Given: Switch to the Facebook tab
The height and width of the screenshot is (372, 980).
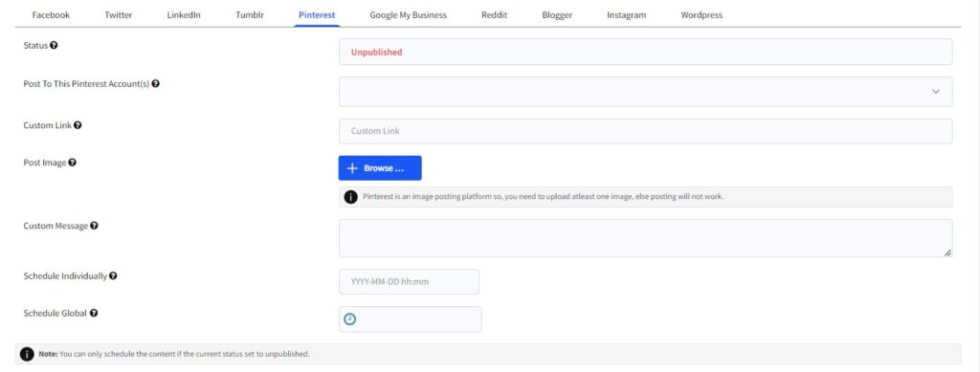Looking at the screenshot, I should (51, 15).
